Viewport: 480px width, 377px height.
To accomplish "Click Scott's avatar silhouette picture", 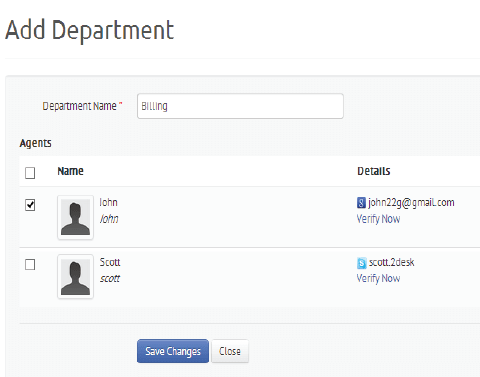I will tap(75, 277).
